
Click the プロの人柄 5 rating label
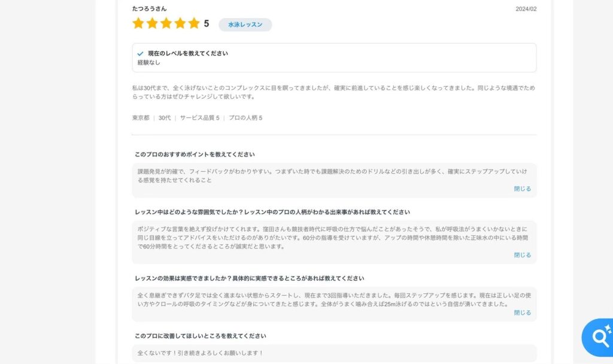(x=245, y=118)
